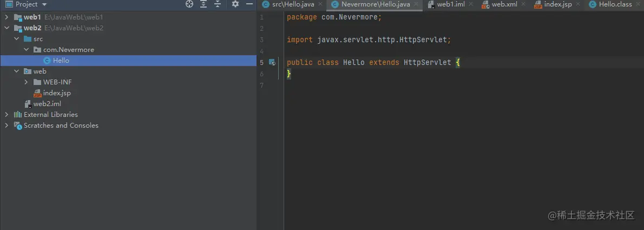Click the Collapse All icon
Image resolution: width=644 pixels, height=230 pixels.
[x=218, y=4]
